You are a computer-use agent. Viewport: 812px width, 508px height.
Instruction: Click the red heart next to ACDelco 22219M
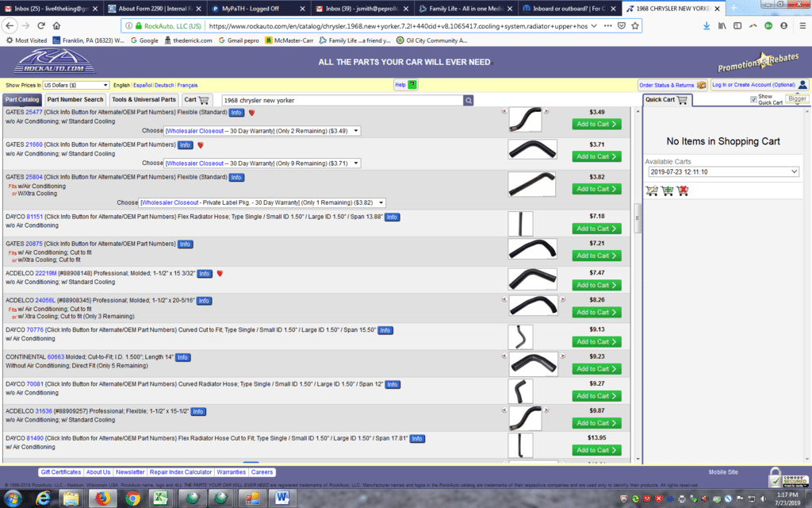tap(220, 273)
